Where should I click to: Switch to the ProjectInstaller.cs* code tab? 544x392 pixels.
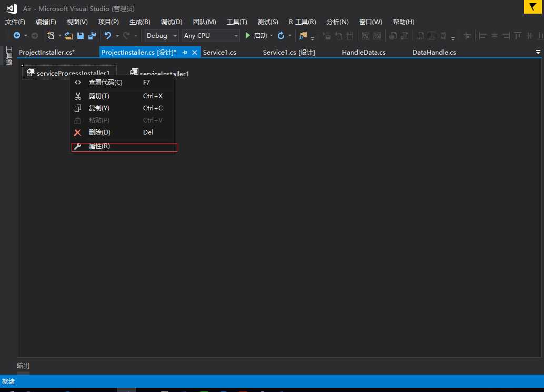(x=47, y=53)
